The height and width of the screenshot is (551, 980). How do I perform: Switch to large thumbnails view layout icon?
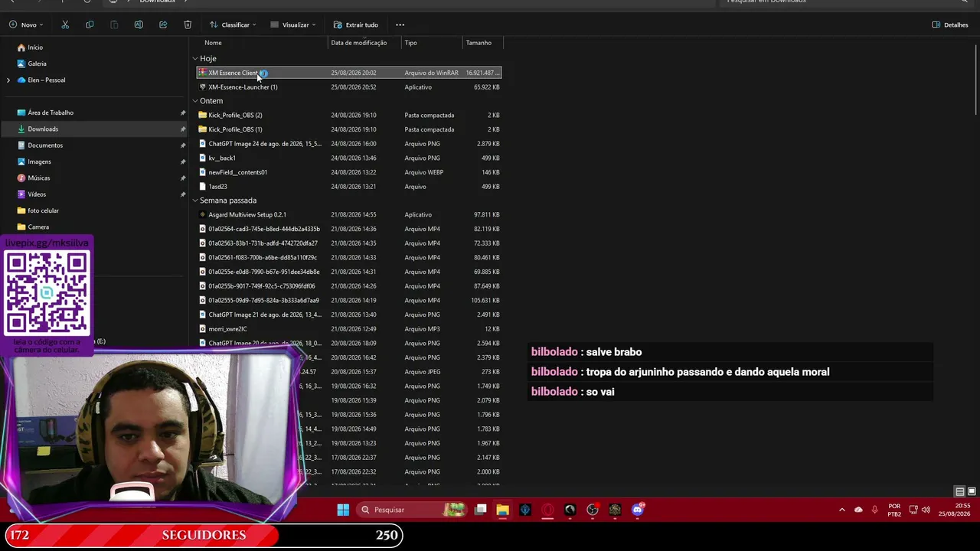pyautogui.click(x=972, y=491)
